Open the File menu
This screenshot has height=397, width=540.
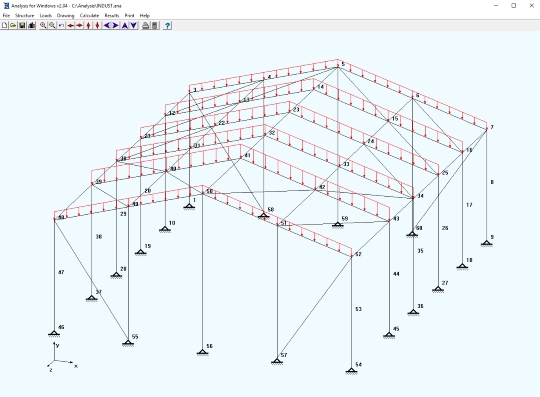click(6, 15)
